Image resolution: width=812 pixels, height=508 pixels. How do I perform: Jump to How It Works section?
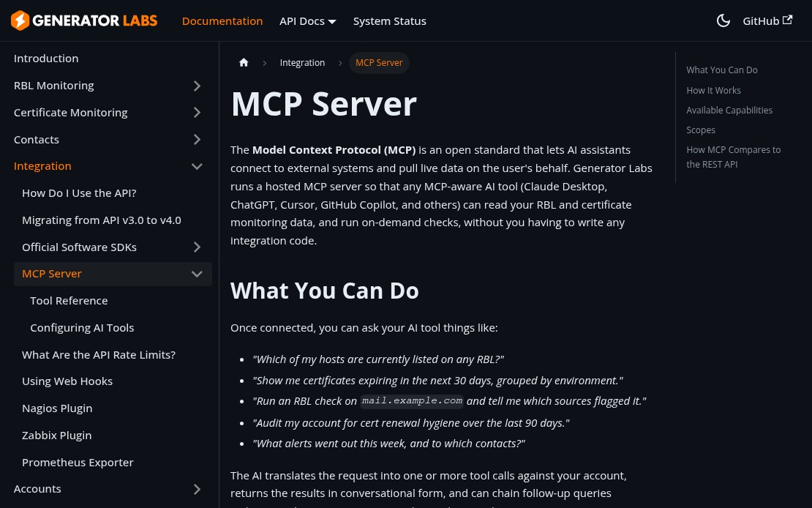coord(713,90)
